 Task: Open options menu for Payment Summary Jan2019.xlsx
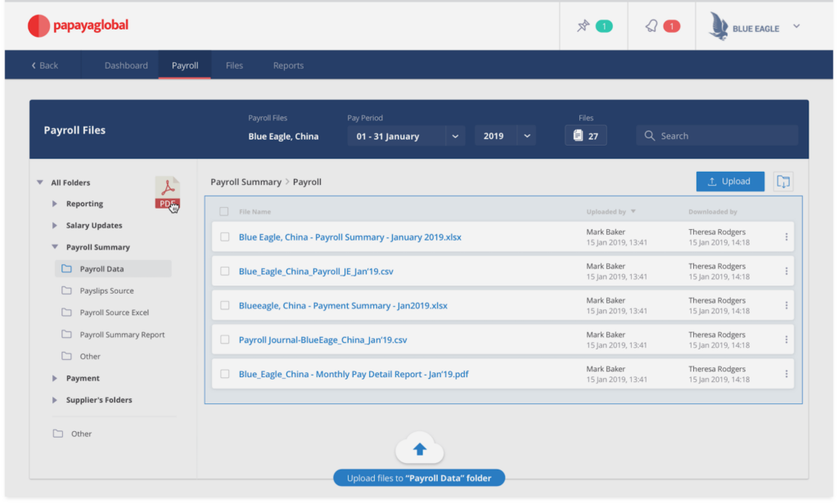786,305
